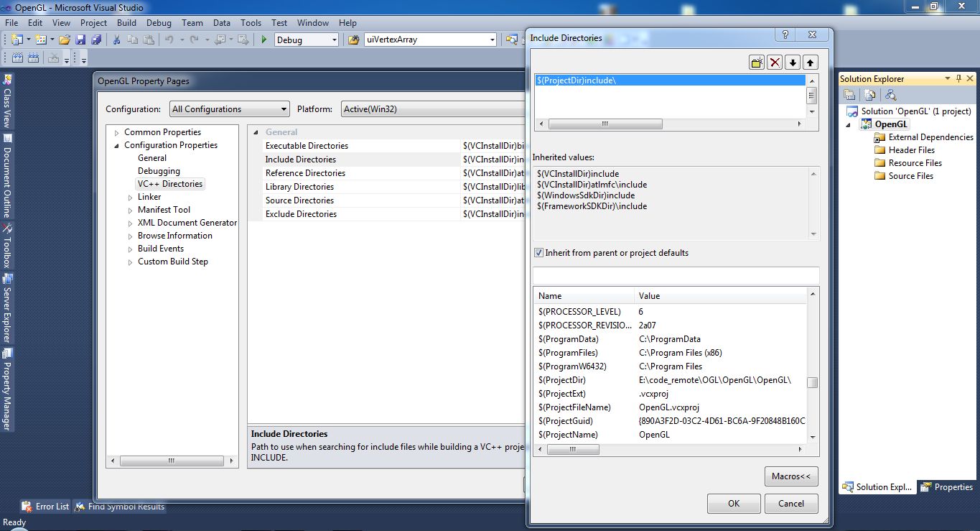Image resolution: width=980 pixels, height=531 pixels.
Task: Open the Server Explorer side tab
Action: click(7, 309)
